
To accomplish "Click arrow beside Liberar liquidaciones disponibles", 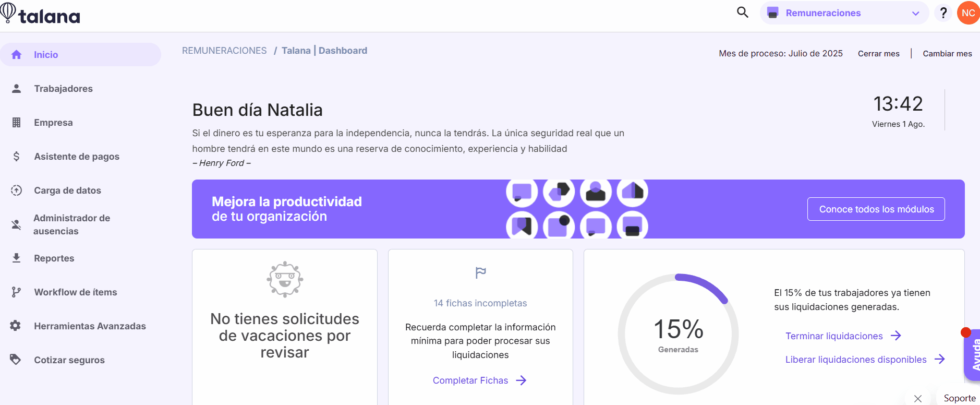I will [940, 359].
